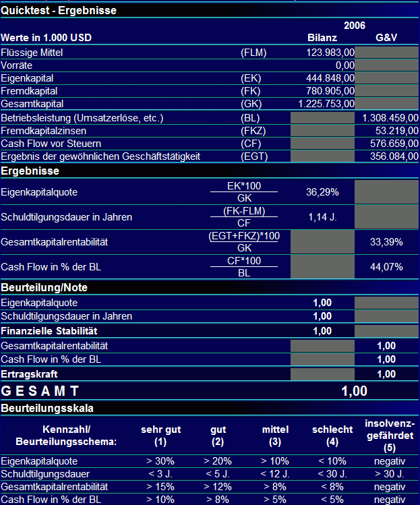Select the Flüssige Mittel value 123.983,00
This screenshot has width=420, height=505.
pos(330,53)
